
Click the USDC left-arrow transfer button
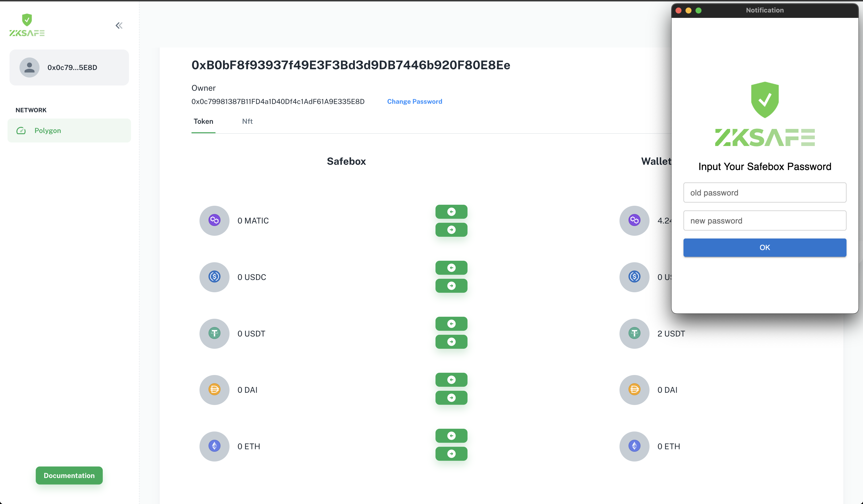coord(451,268)
